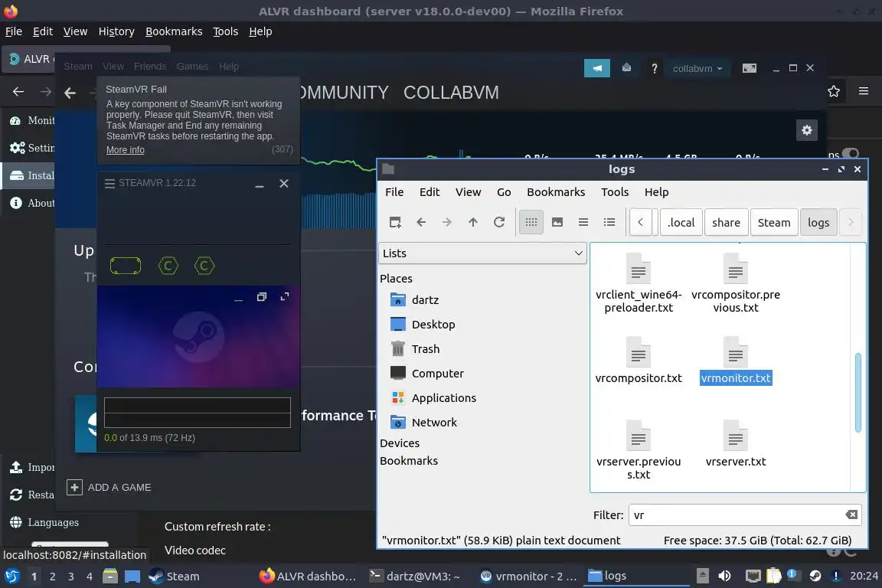Toggle the switch at ALVR's right edge
This screenshot has width=882, height=588.
(851, 154)
